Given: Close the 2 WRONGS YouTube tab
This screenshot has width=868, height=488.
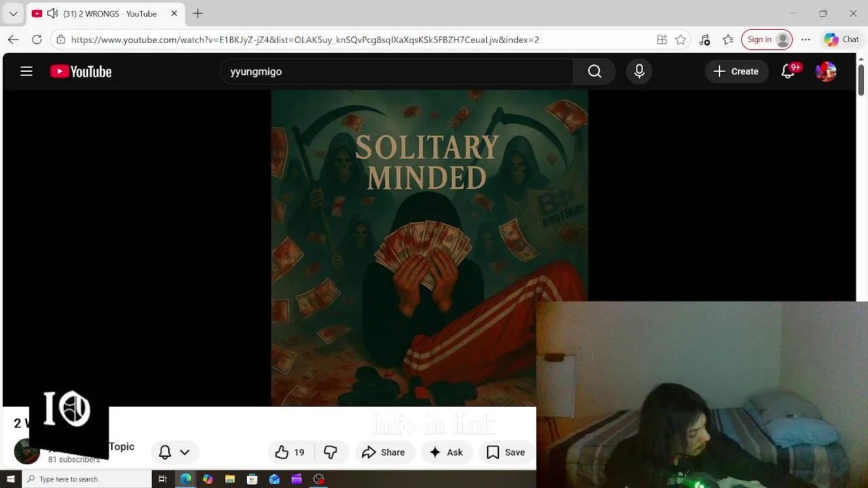Looking at the screenshot, I should 174,14.
